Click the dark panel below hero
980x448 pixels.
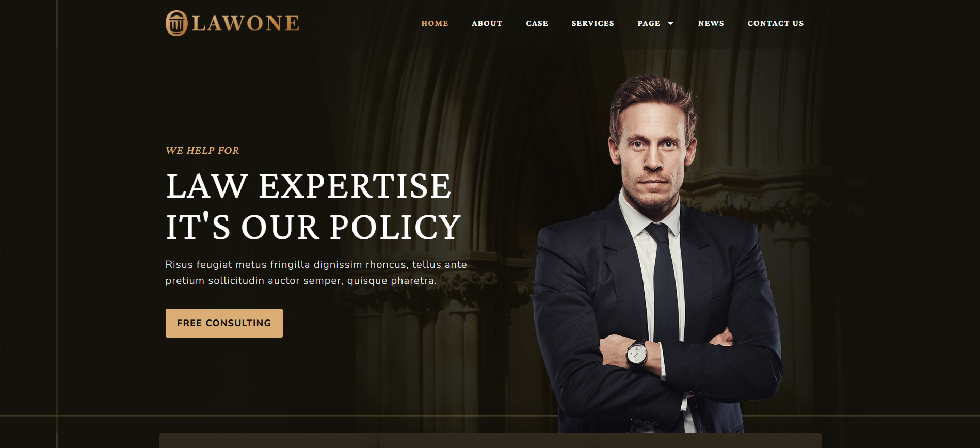(490, 440)
